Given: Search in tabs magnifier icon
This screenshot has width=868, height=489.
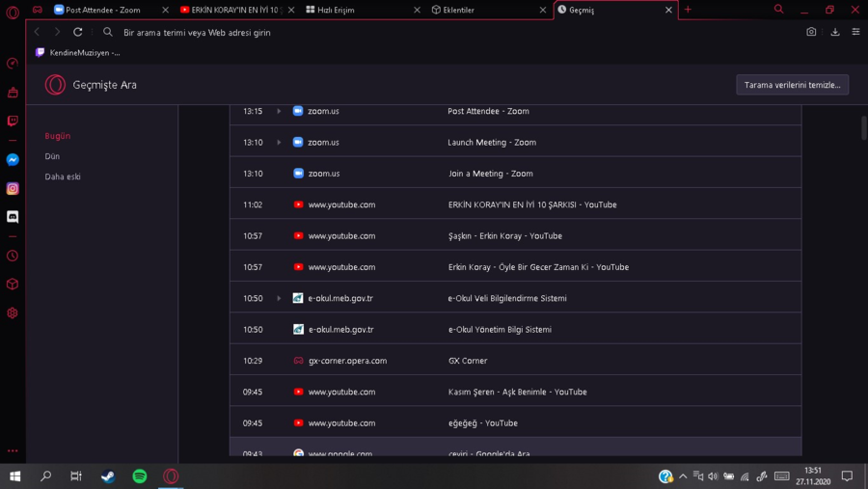Looking at the screenshot, I should coord(778,10).
